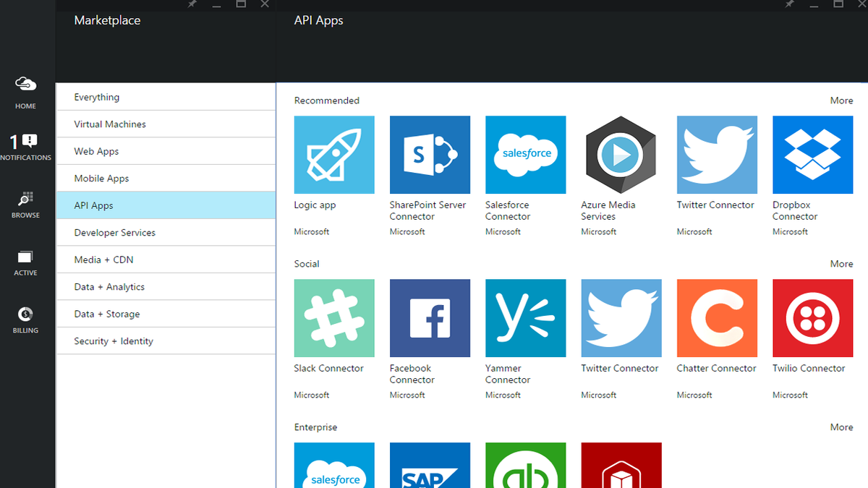
Task: Click More next to Recommended
Action: pos(841,100)
